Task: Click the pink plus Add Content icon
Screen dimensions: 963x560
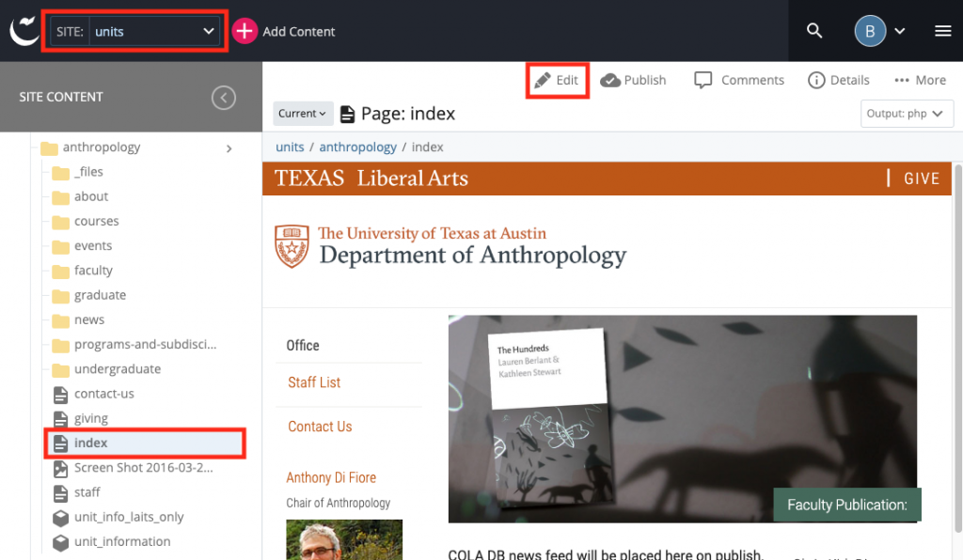Action: [x=245, y=31]
